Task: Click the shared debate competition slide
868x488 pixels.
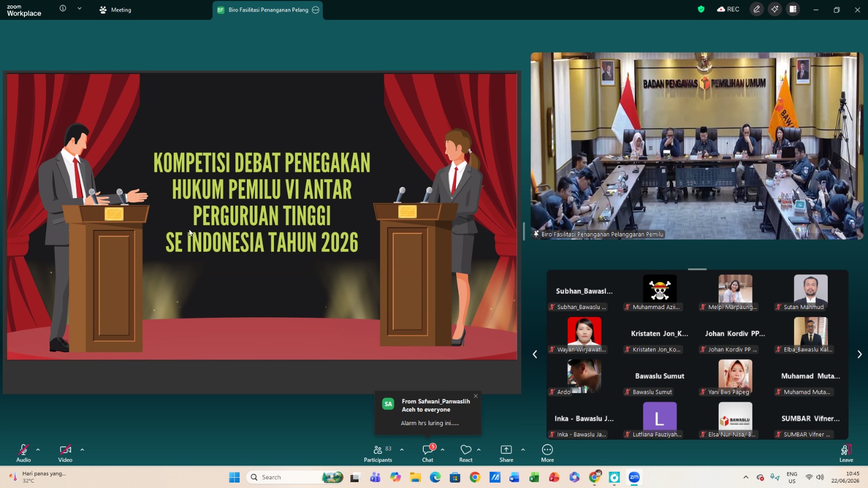Action: 262,216
